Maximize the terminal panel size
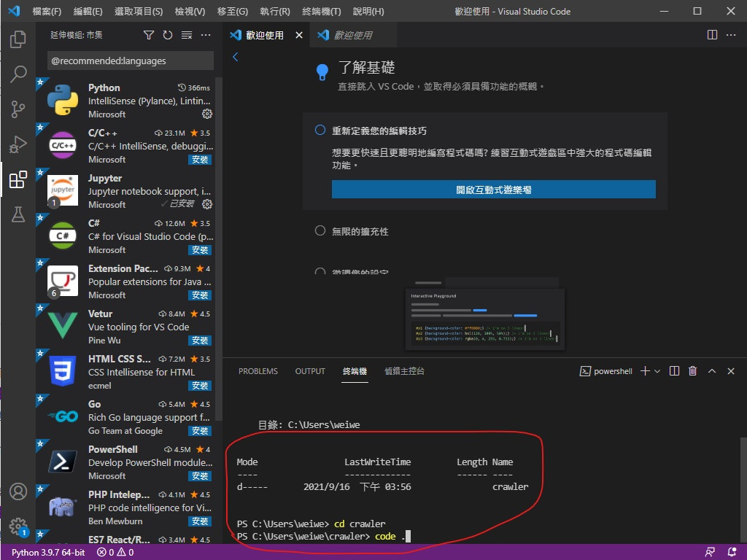 coord(712,371)
